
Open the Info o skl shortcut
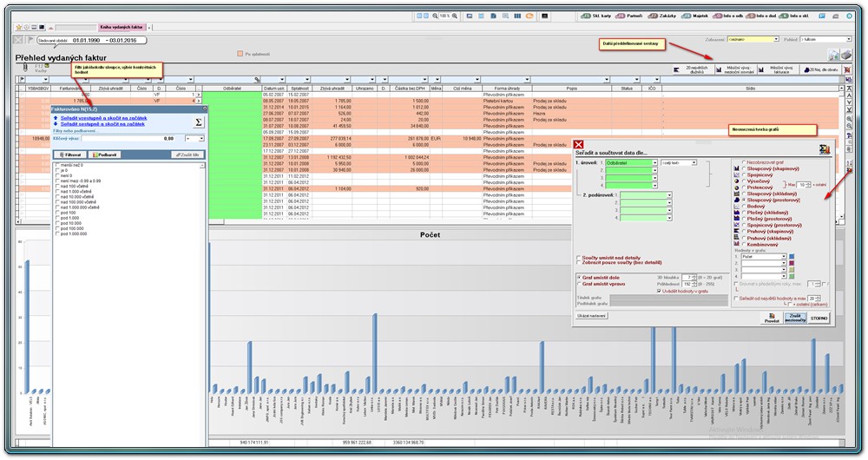click(x=794, y=16)
